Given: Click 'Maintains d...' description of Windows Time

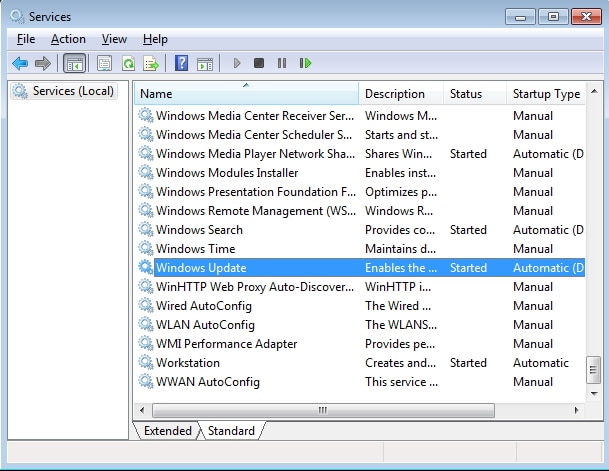Looking at the screenshot, I should point(400,249).
